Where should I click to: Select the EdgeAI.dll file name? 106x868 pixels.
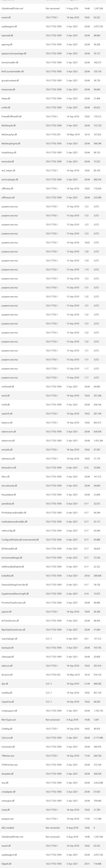pyautogui.click(x=6, y=864)
